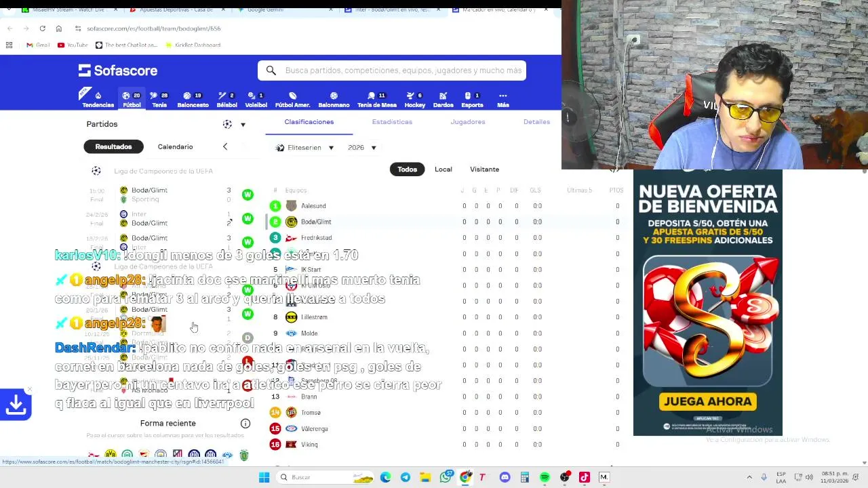Viewport: 868px width, 488px height.
Task: Open the YouTube bookmark
Action: [x=73, y=45]
